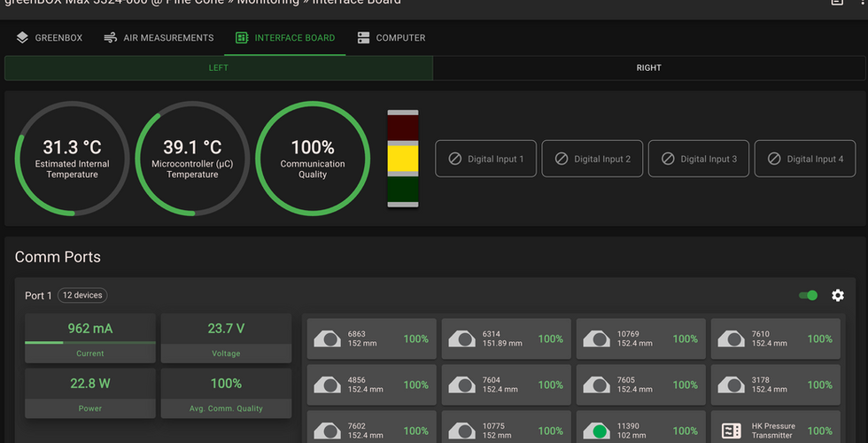Click the server icon beside COMPUTER
Viewport: 868px width, 443px height.
click(x=363, y=37)
